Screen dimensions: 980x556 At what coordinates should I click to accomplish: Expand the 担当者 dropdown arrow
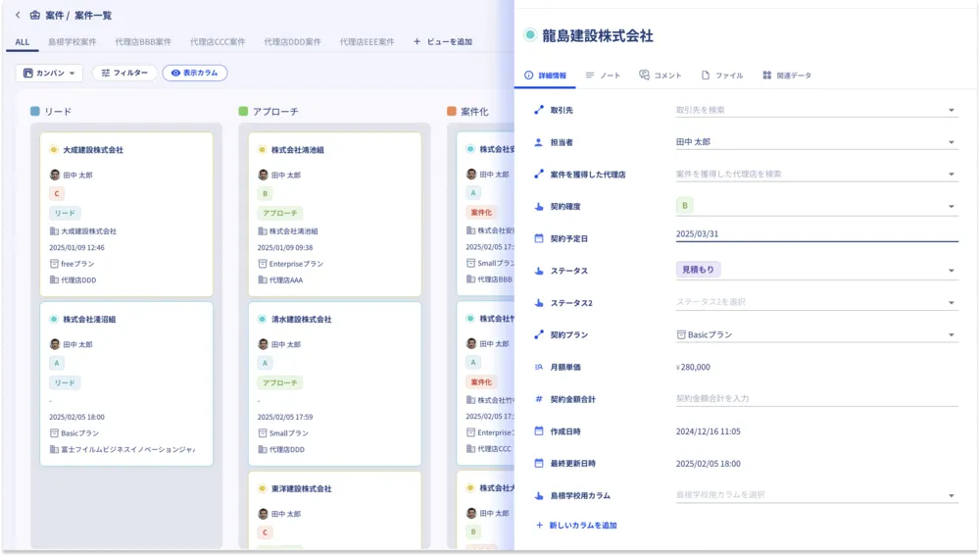(951, 142)
